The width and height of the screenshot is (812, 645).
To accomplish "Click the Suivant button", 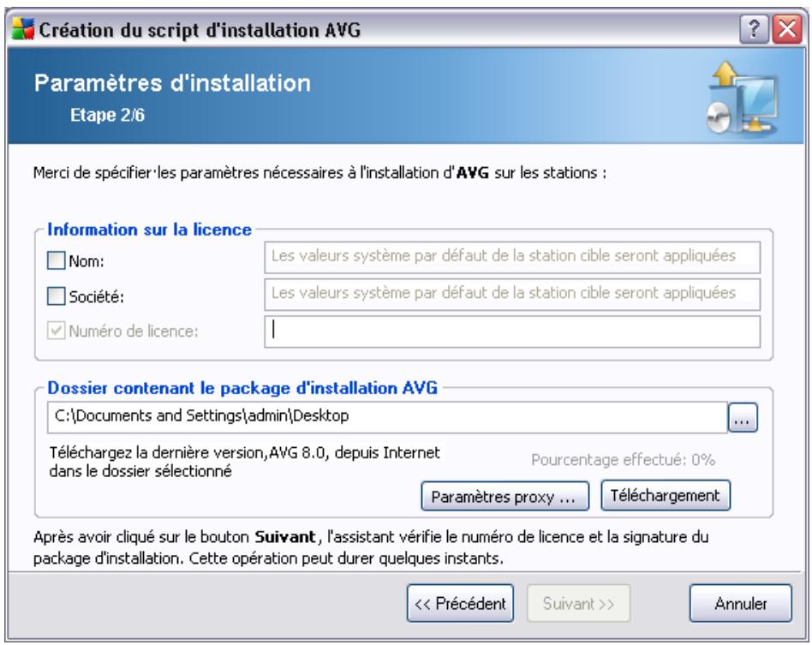I will pyautogui.click(x=578, y=603).
